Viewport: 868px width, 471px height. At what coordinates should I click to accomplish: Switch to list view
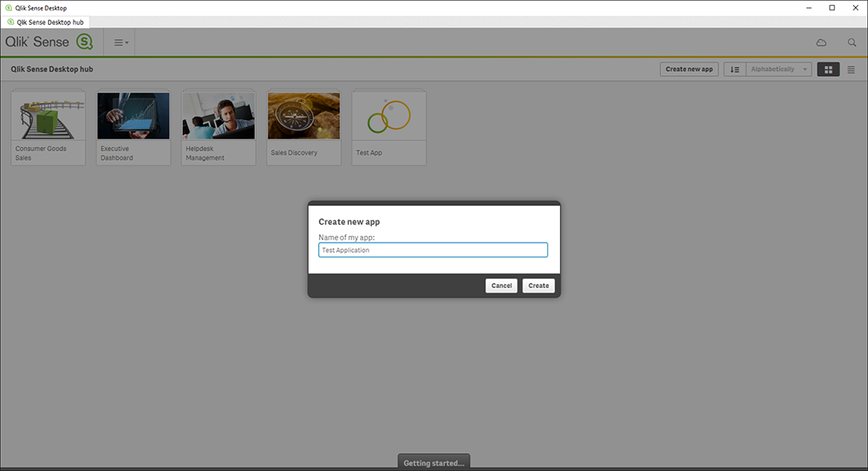pyautogui.click(x=851, y=69)
